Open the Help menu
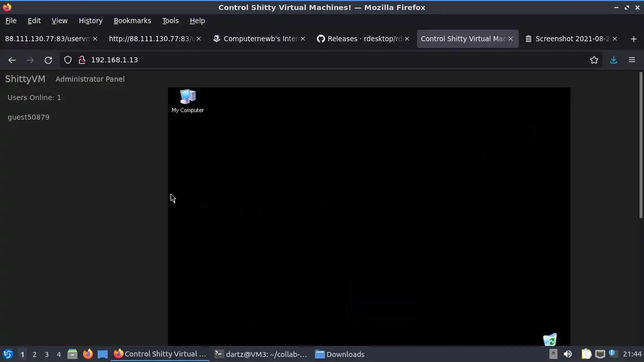This screenshot has height=362, width=644. [x=197, y=21]
